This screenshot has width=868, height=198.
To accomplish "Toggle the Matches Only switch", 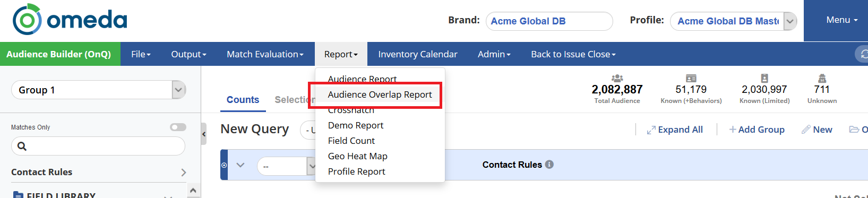I will [x=178, y=127].
